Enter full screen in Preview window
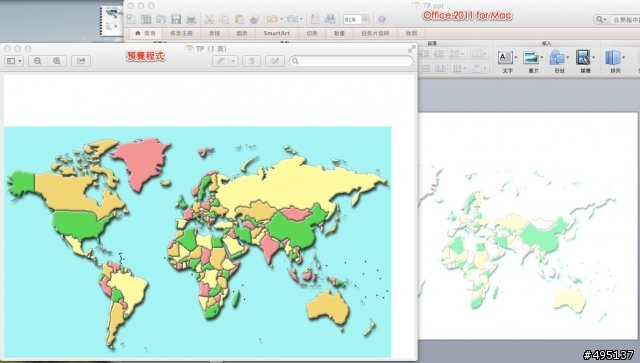This screenshot has width=640, height=363. pos(411,49)
